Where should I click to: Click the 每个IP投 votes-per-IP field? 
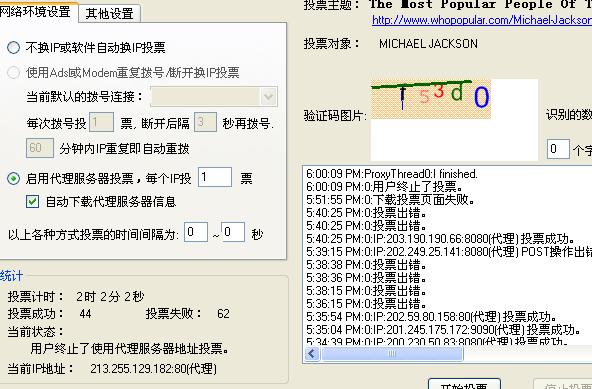pos(215,177)
